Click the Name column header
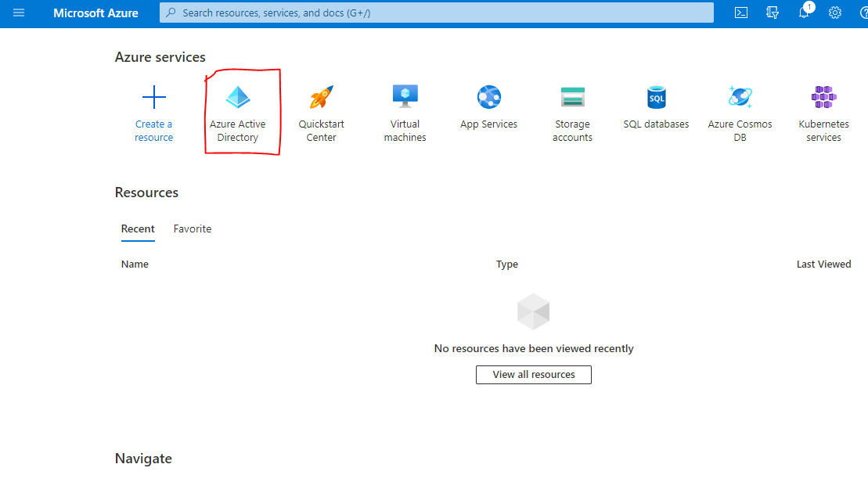This screenshot has width=868, height=493. pos(135,264)
